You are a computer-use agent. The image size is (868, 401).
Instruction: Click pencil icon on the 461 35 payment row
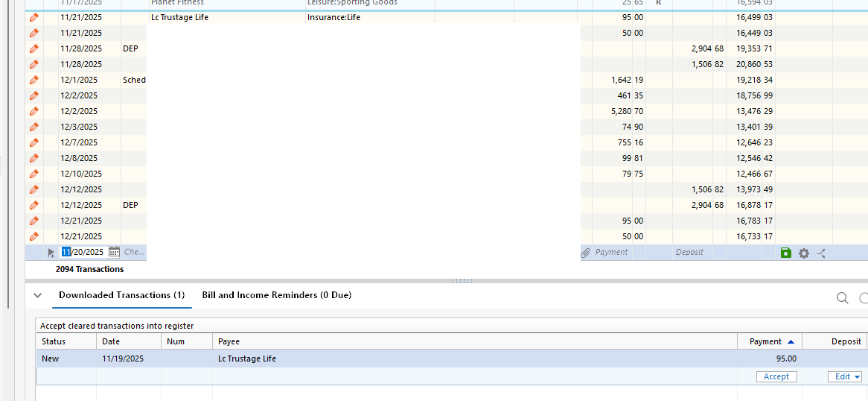33,95
